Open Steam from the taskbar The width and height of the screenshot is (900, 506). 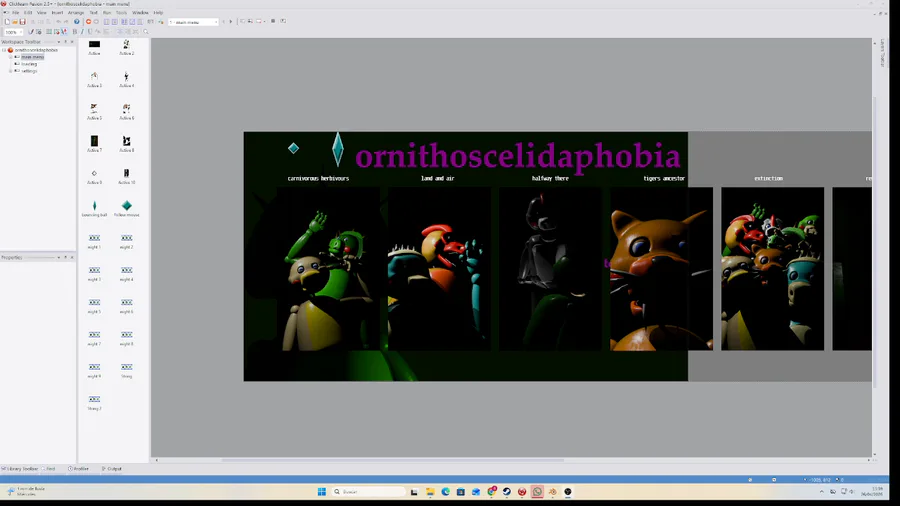(x=507, y=492)
